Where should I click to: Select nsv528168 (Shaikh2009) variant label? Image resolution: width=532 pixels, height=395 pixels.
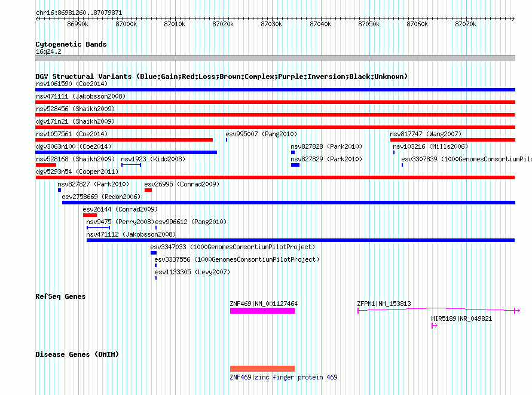pyautogui.click(x=75, y=159)
